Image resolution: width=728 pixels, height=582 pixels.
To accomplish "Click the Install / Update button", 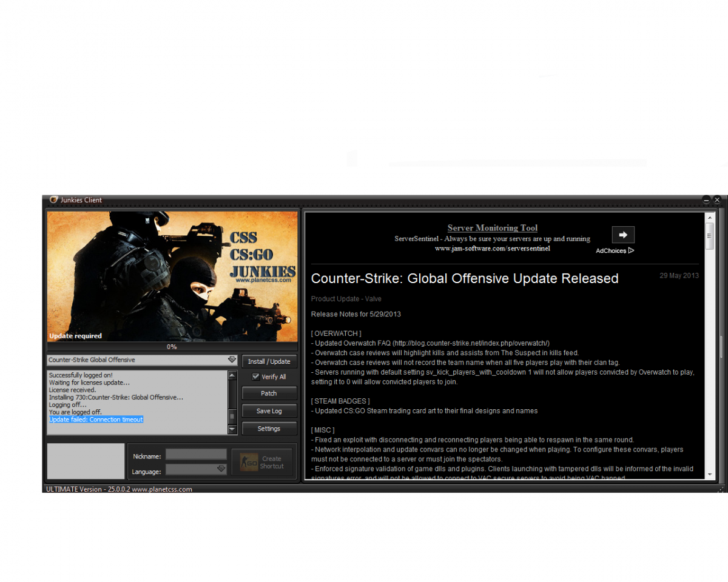I will point(269,361).
